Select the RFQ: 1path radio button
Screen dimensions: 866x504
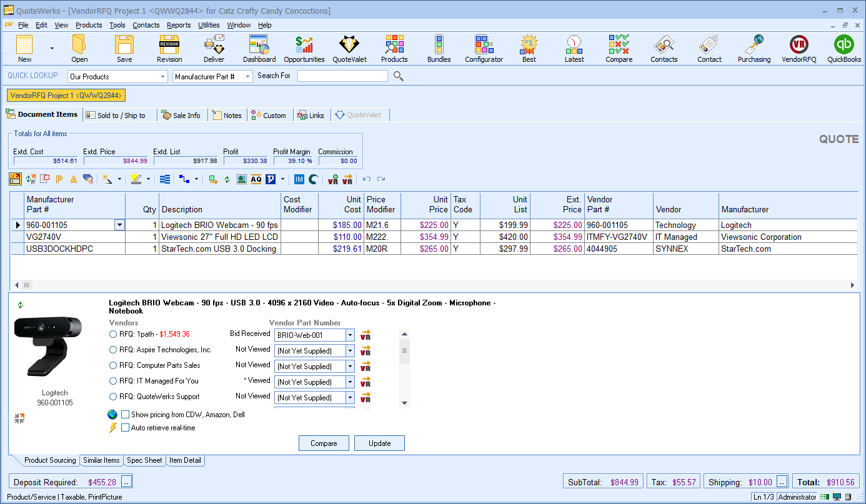[113, 334]
